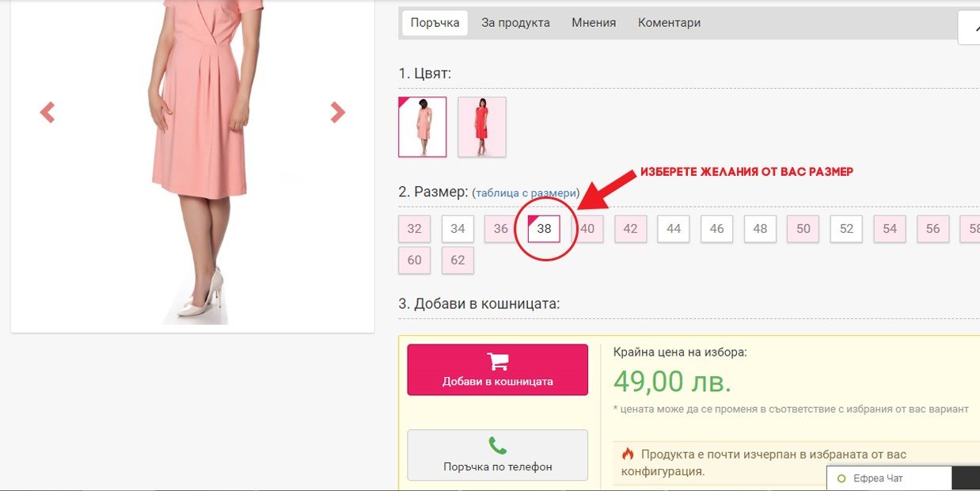Show previous product image with left arrow
The width and height of the screenshot is (980, 491).
coord(47,112)
